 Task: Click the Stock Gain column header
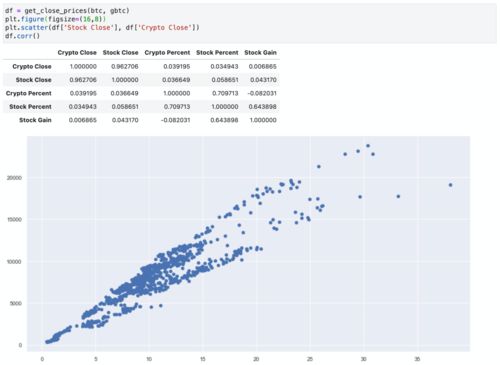[x=260, y=53]
